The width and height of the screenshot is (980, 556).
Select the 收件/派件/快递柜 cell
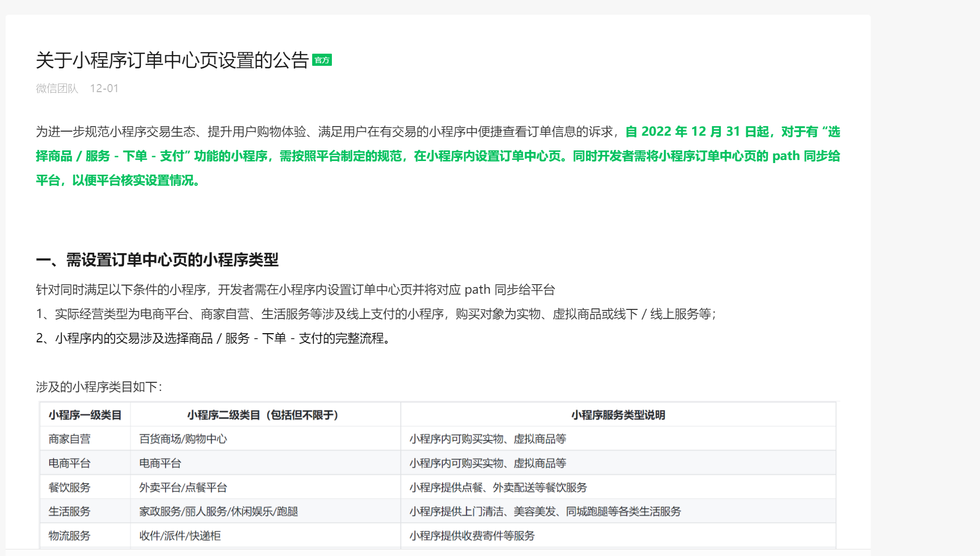click(x=180, y=536)
